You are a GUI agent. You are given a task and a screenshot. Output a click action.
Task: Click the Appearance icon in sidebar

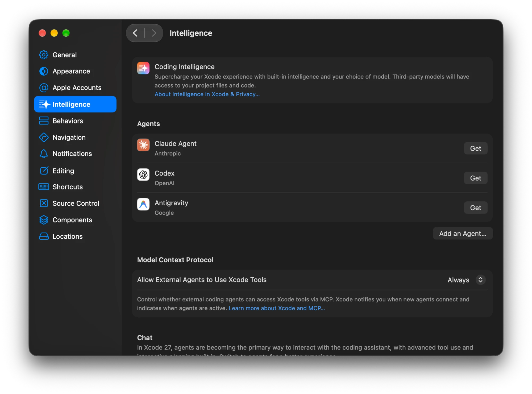pos(44,71)
